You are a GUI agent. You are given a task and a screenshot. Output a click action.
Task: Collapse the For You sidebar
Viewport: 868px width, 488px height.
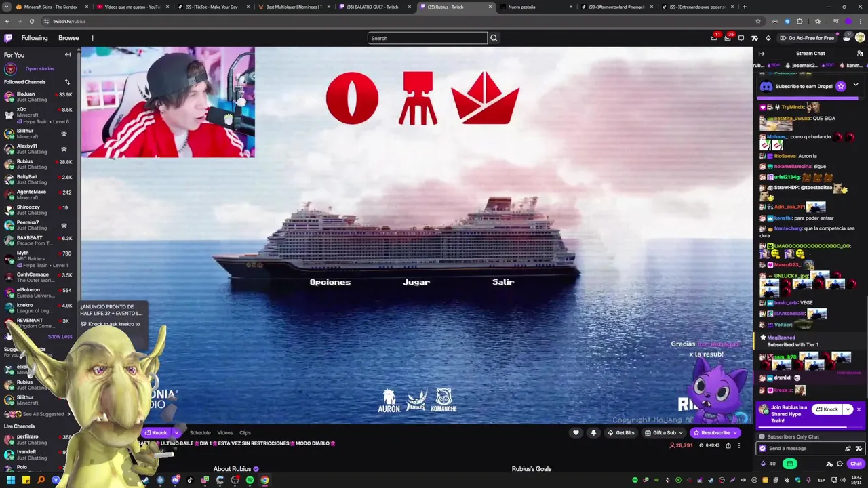(x=68, y=55)
